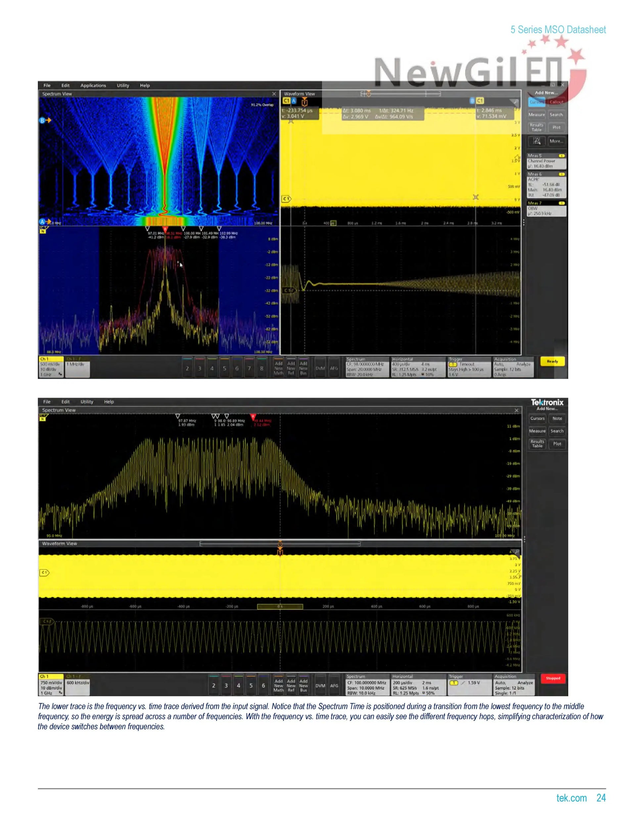Expand the Meas 7 OBW badge
644x833 pixels.
tap(546, 209)
